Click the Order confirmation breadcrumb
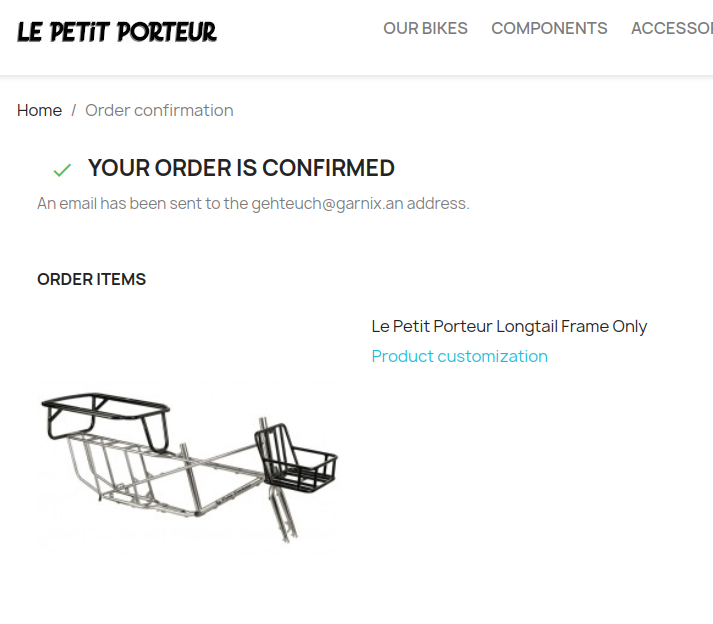This screenshot has width=713, height=624. tap(159, 110)
